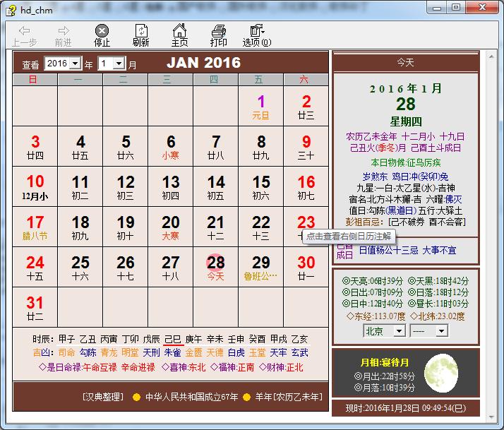The width and height of the screenshot is (504, 430).
Task: Click the 今天 panel header
Action: 405,62
